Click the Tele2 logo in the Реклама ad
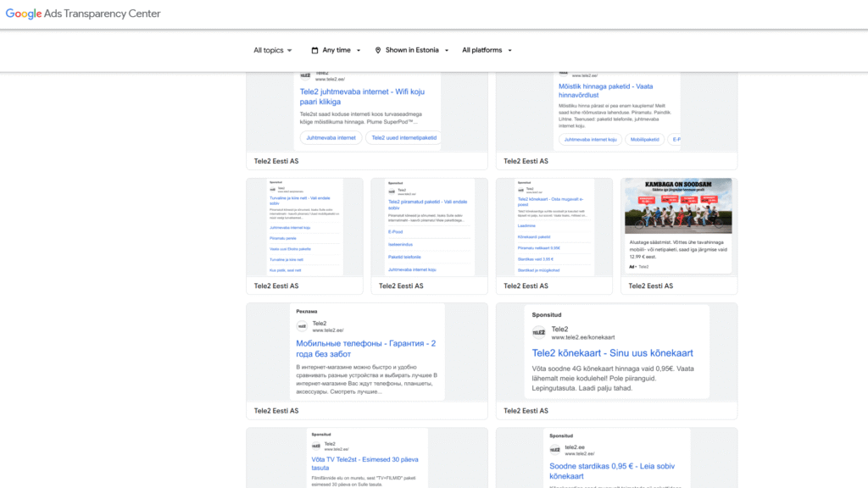Image resolution: width=868 pixels, height=488 pixels. coord(302,326)
